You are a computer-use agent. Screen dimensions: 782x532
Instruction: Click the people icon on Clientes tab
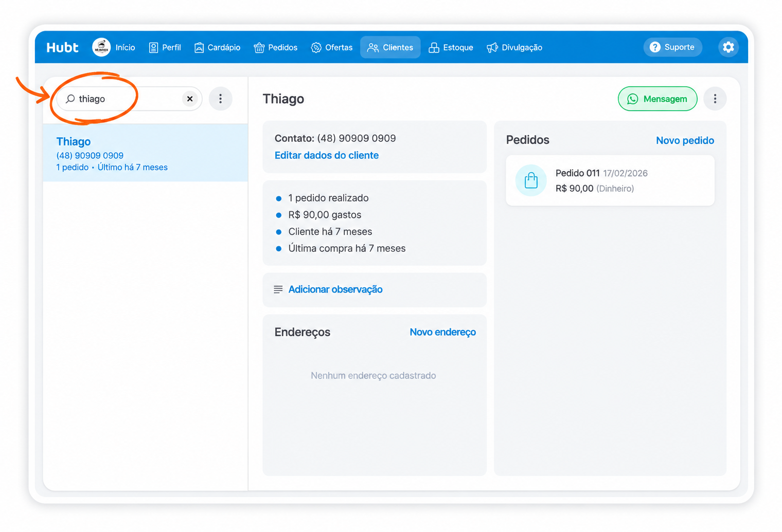pos(373,47)
